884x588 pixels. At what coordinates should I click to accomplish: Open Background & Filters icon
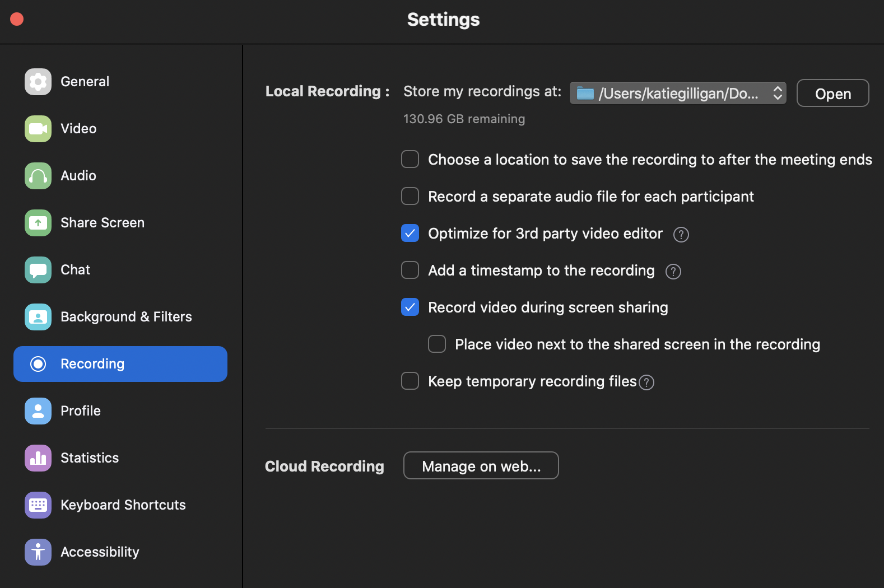(x=38, y=317)
